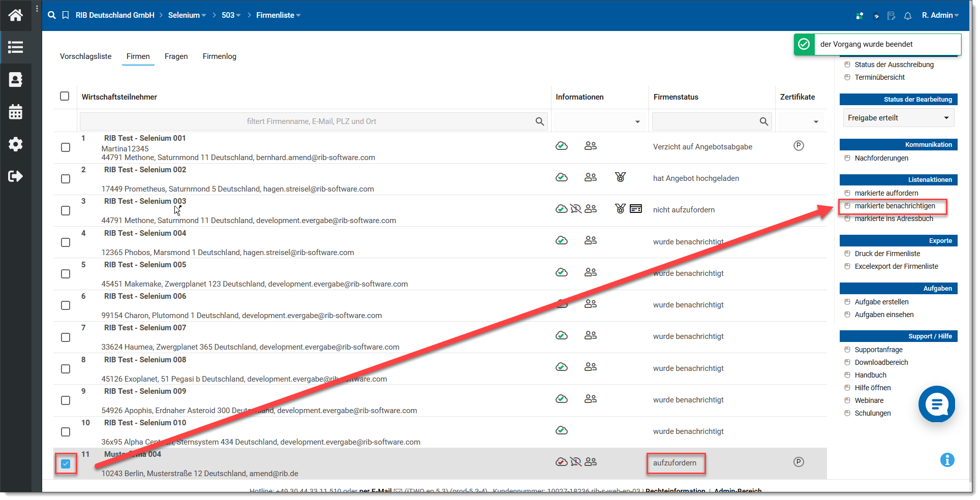Open the address book icon in the sidebar
This screenshot has height=500, width=980.
pyautogui.click(x=16, y=80)
